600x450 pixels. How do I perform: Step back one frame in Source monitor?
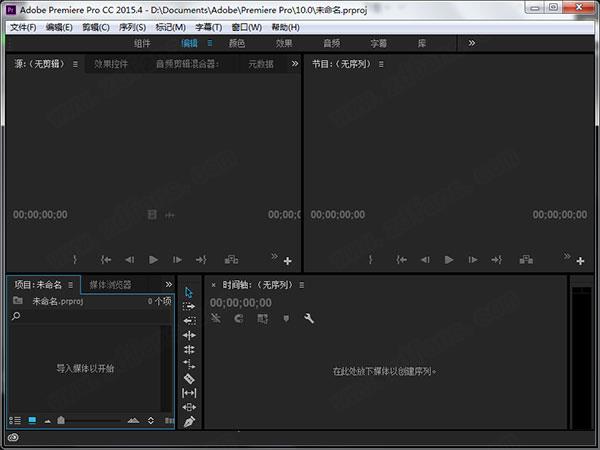point(130,260)
